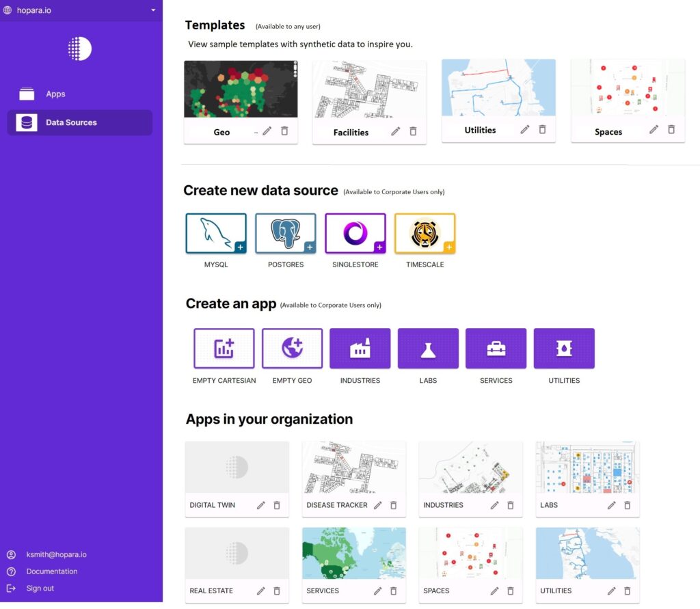Add a new Timescale data source

[425, 234]
